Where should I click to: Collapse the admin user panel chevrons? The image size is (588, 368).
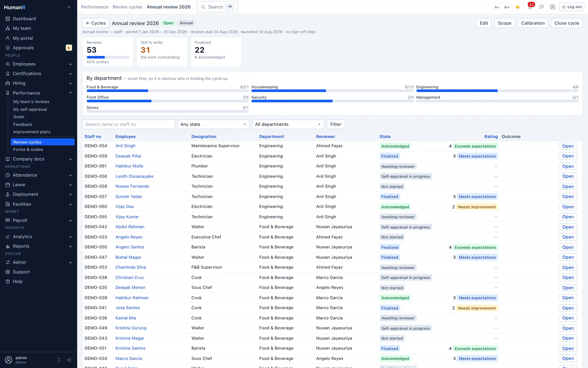point(59,360)
